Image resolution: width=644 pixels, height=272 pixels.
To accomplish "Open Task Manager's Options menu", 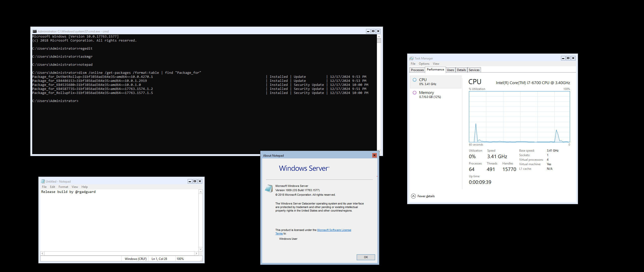I will pos(424,64).
